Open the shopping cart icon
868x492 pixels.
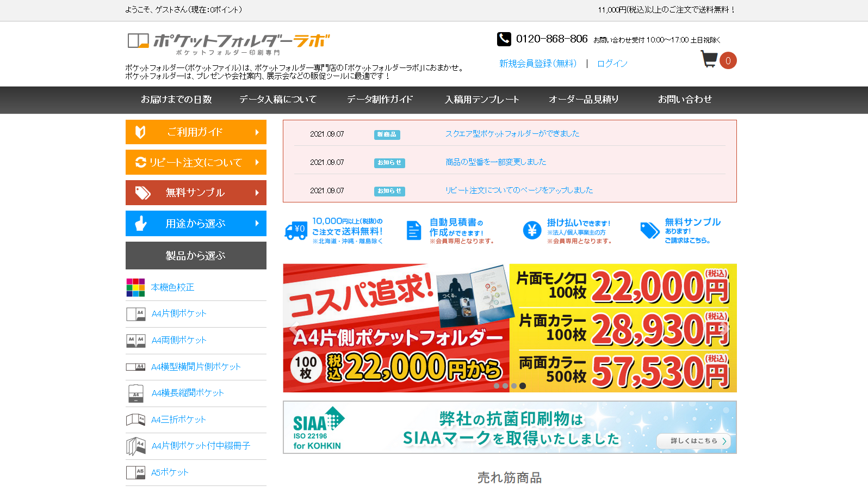pos(709,59)
